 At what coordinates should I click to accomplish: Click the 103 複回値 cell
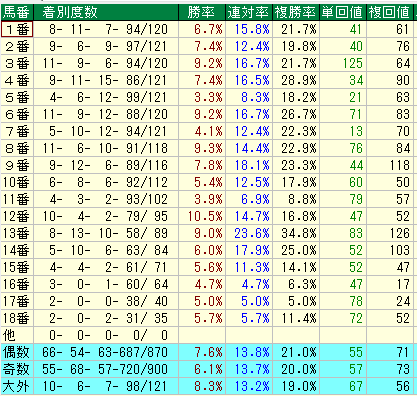[390, 250]
